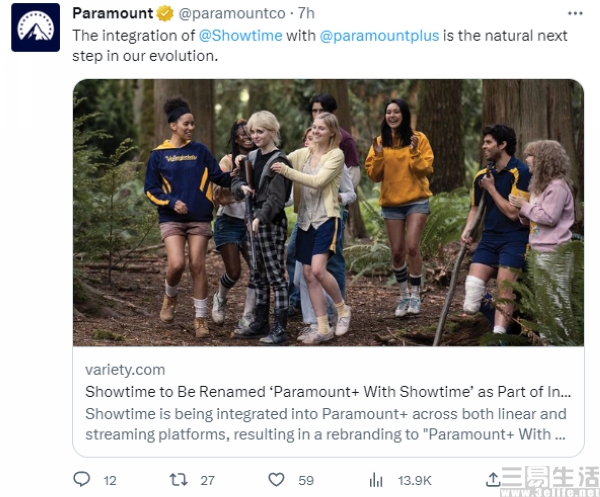Open the @Showtime mention link
600x497 pixels.
coord(241,36)
